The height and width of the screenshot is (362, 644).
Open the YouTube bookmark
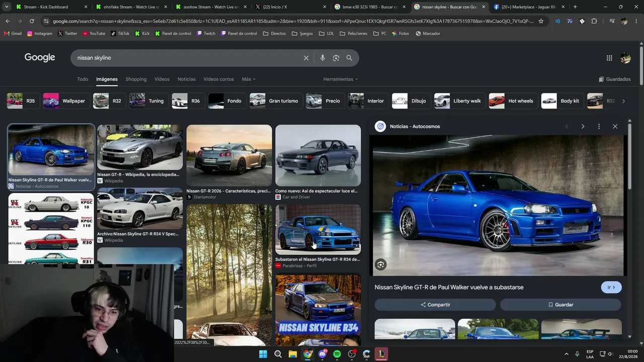pyautogui.click(x=94, y=34)
